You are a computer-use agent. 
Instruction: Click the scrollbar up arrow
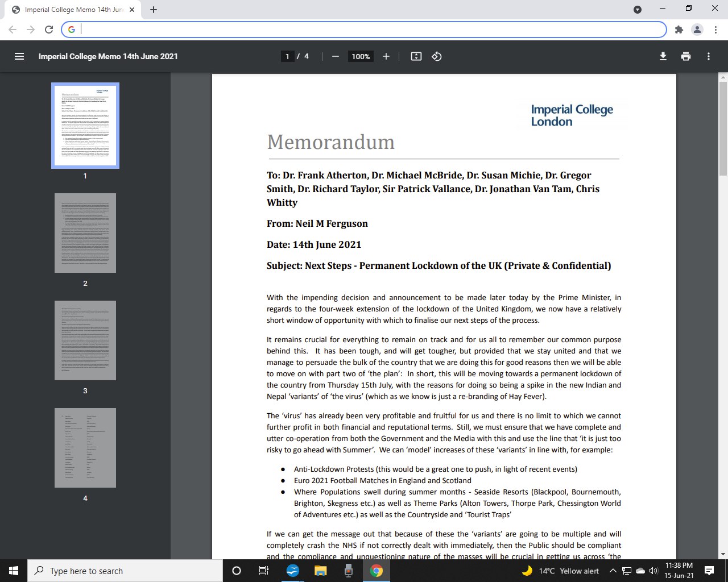[723, 77]
